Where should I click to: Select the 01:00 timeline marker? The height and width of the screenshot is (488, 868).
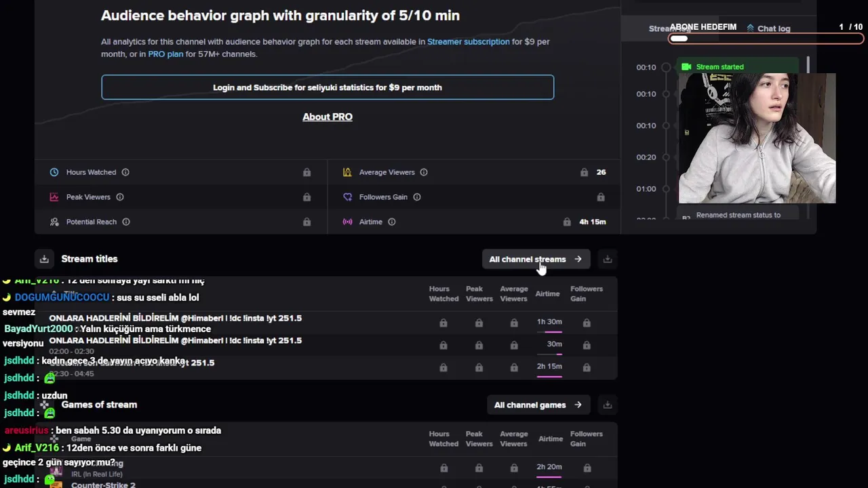[x=666, y=188]
